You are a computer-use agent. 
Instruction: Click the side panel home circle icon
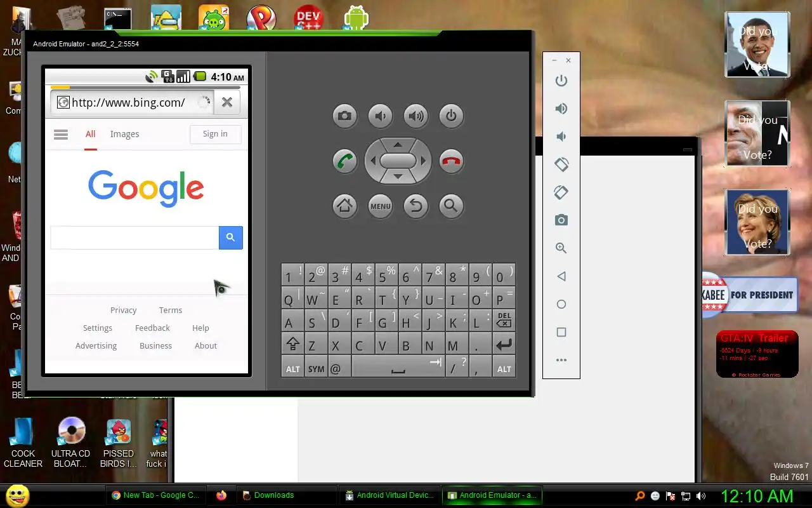click(561, 304)
